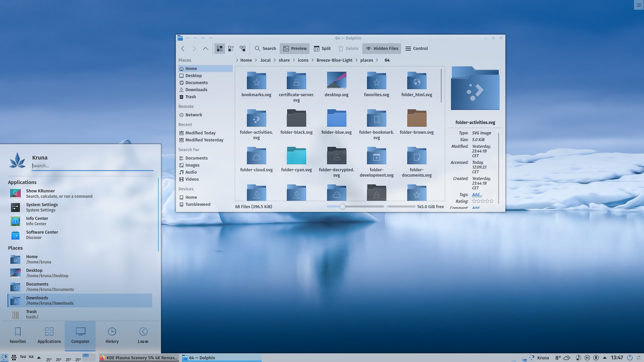Image resolution: width=644 pixels, height=362 pixels.
Task: Toggle Hidden Files display
Action: pyautogui.click(x=382, y=49)
